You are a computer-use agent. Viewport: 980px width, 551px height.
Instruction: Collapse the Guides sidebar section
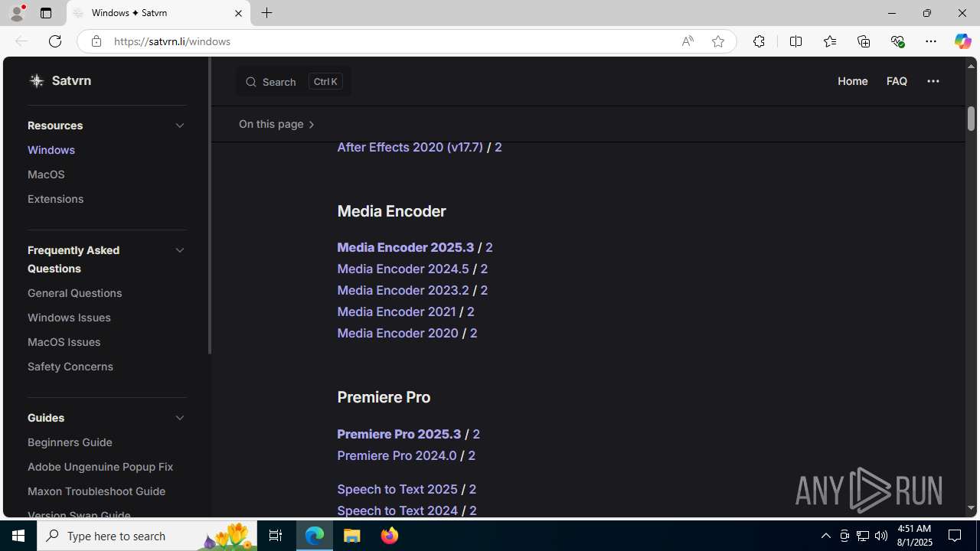(x=180, y=418)
